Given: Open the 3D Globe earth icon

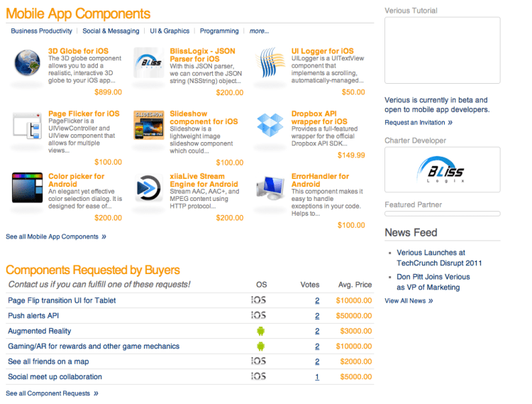Looking at the screenshot, I should [27, 62].
